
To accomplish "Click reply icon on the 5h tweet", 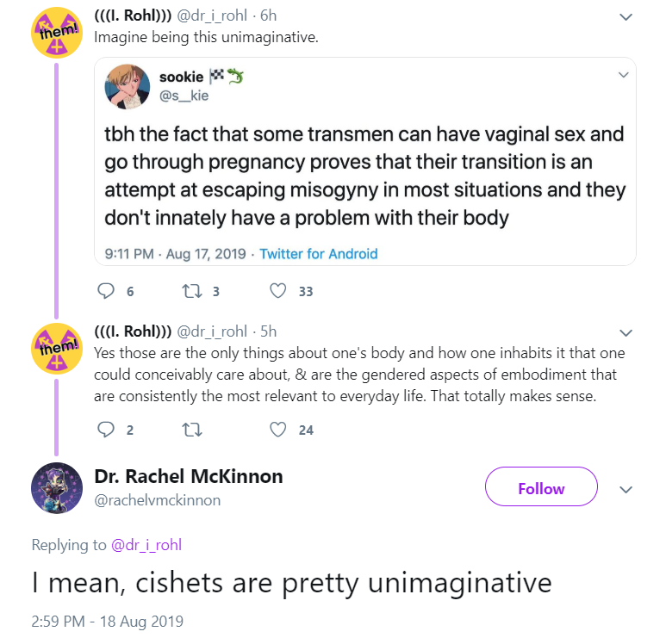I will click(x=106, y=430).
